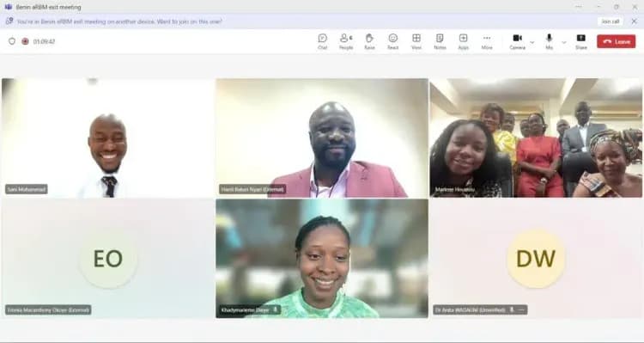Dismiss the join-on-this-device banner

634,21
